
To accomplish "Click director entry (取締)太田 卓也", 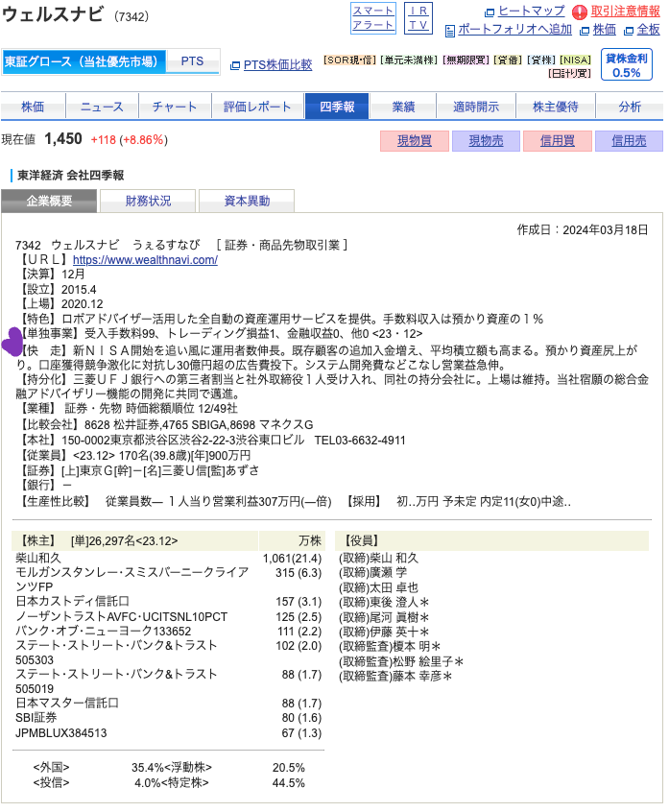I will click(378, 587).
